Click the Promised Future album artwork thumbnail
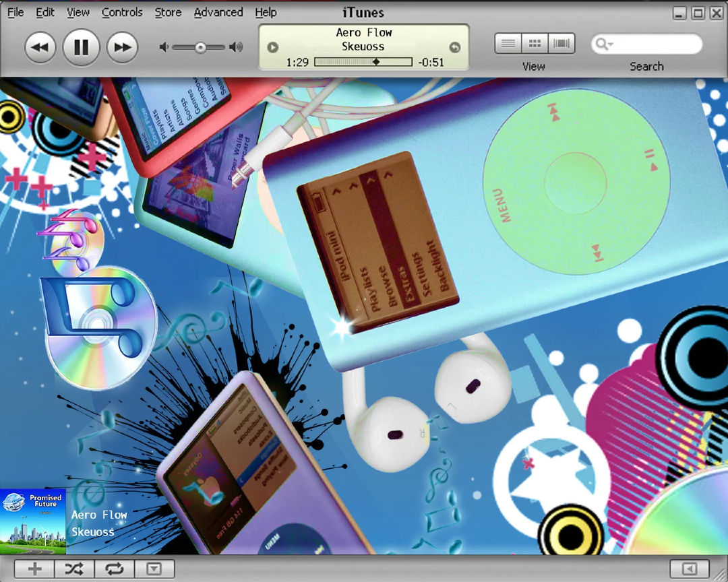The image size is (728, 582). point(33,521)
